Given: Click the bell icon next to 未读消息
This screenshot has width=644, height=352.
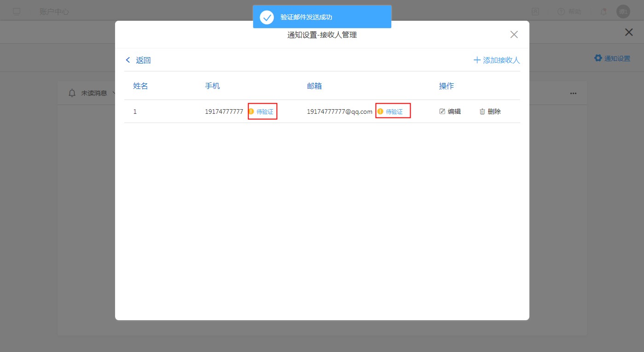Looking at the screenshot, I should (72, 93).
